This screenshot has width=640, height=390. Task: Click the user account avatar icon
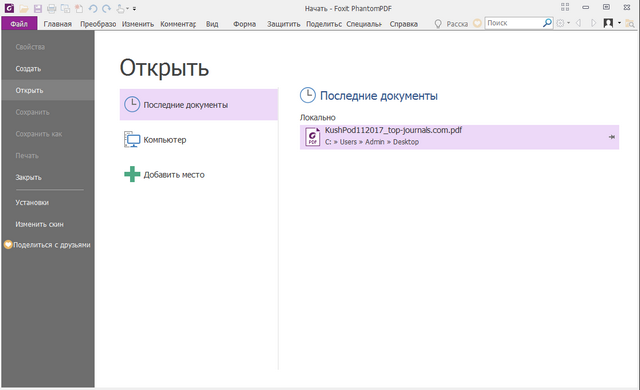click(x=608, y=23)
